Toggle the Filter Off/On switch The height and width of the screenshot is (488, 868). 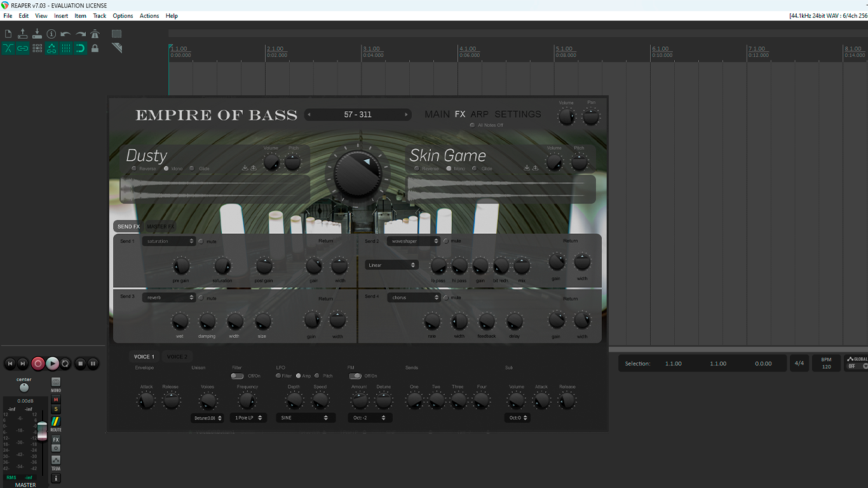pyautogui.click(x=237, y=376)
